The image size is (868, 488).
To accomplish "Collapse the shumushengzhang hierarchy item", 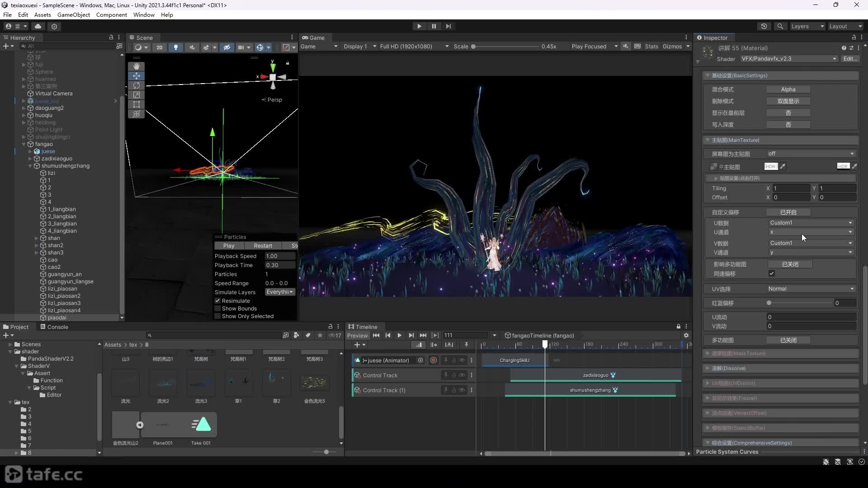I will coord(30,166).
